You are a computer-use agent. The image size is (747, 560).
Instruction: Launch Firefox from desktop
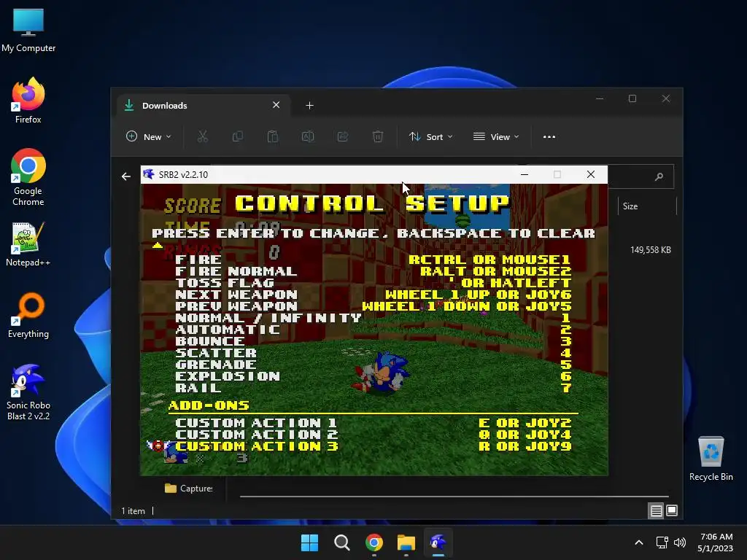pyautogui.click(x=28, y=101)
